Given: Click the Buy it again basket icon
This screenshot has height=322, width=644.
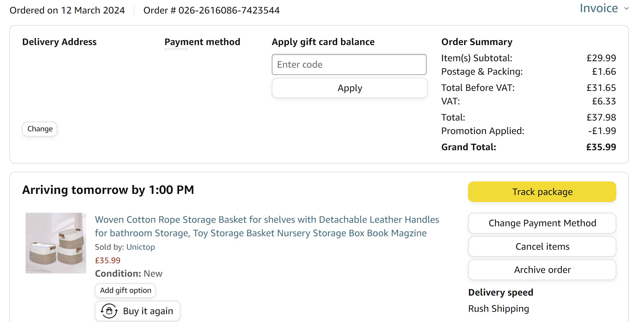Looking at the screenshot, I should pos(109,311).
